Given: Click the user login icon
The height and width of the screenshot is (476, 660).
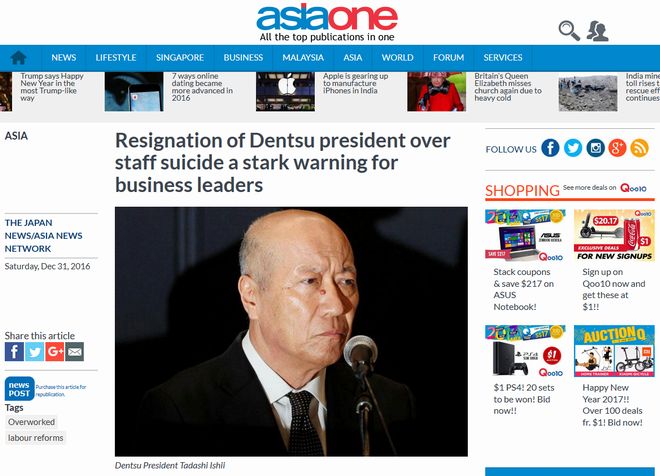Looking at the screenshot, I should [598, 31].
